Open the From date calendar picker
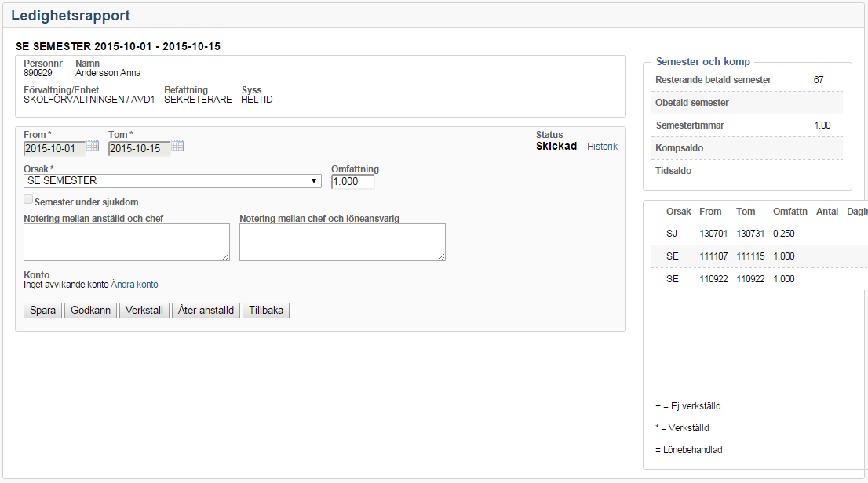Screen dimensions: 868x483 pos(93,146)
